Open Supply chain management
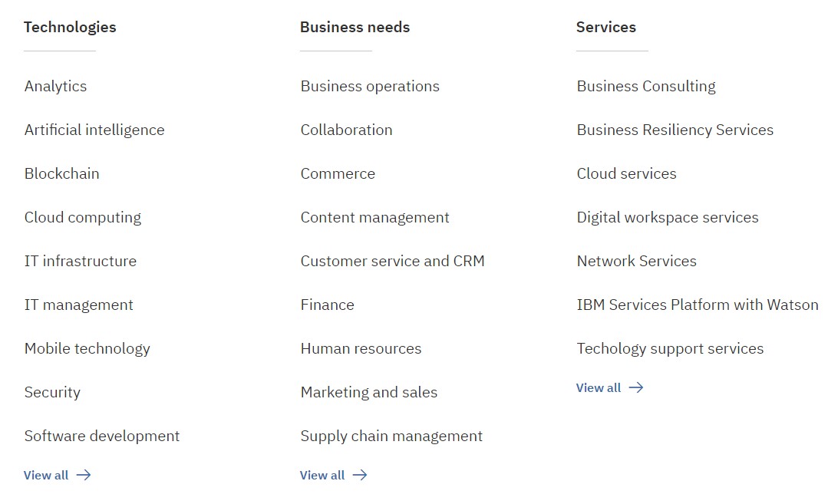The height and width of the screenshot is (504, 828). tap(391, 436)
